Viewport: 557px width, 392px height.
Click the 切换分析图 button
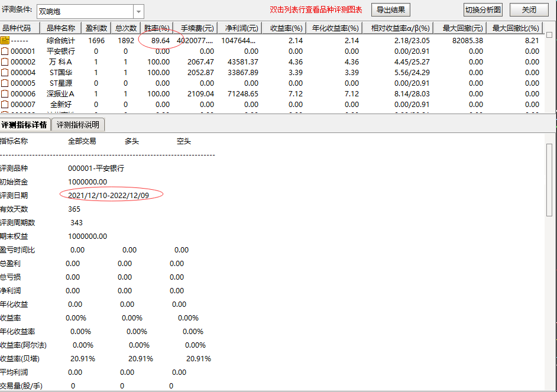[x=483, y=9]
